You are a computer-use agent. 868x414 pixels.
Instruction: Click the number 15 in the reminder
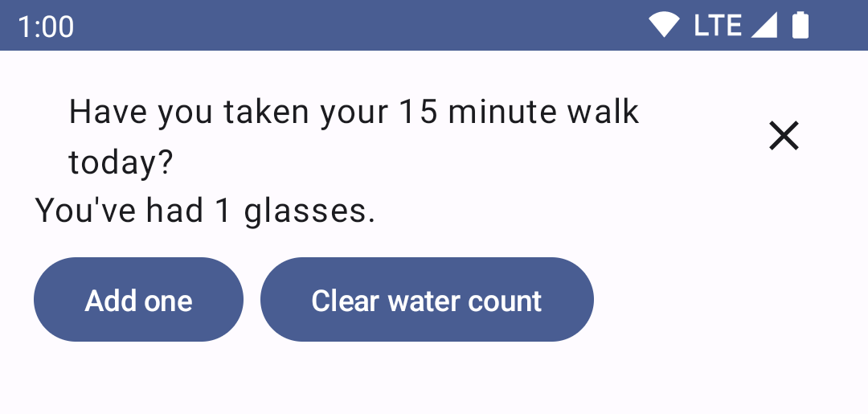pos(418,112)
